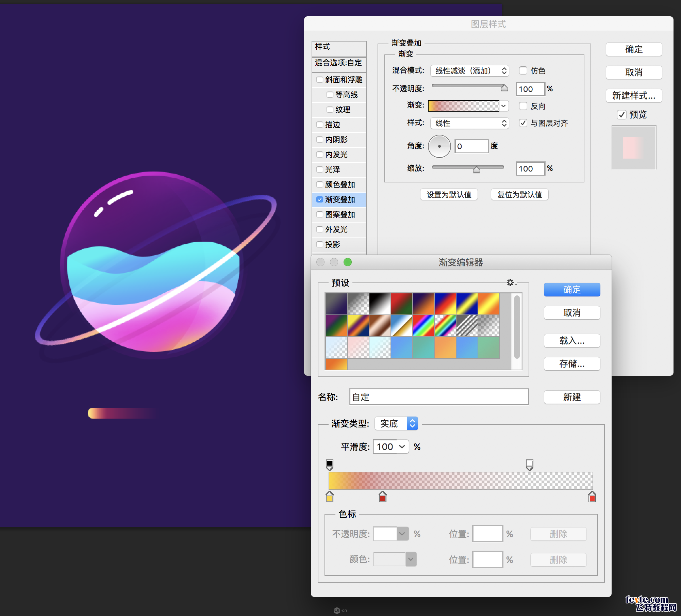Click 复位为默认值 button
This screenshot has width=681, height=616.
pos(519,195)
